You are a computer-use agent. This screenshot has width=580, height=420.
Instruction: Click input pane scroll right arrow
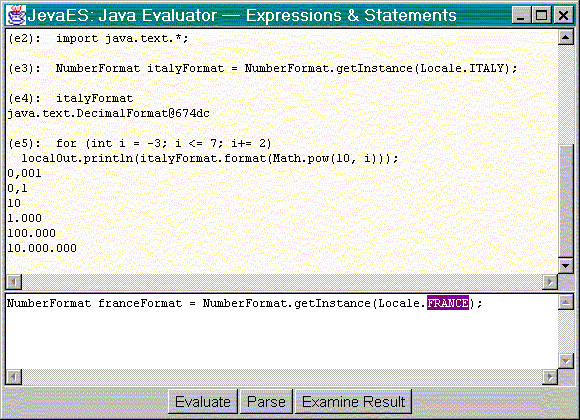click(550, 377)
